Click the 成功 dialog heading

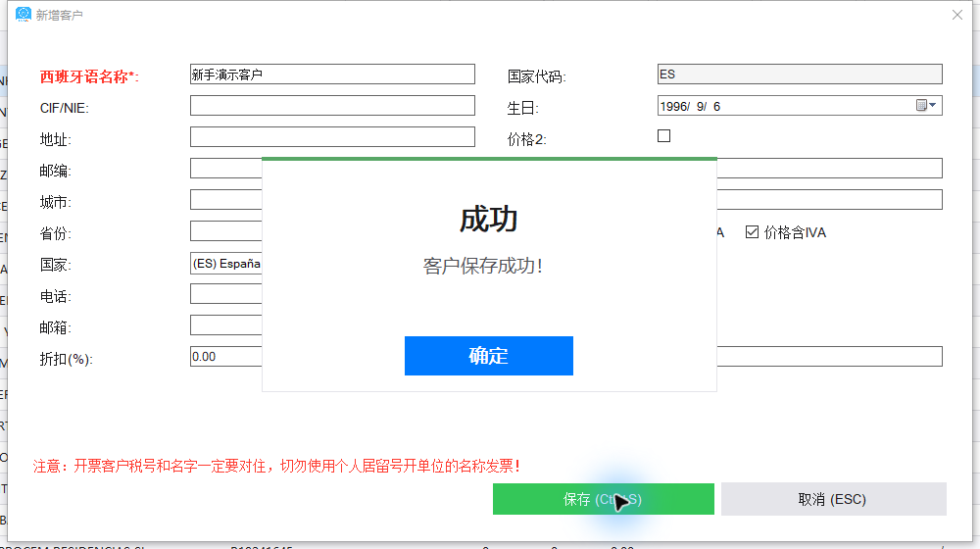pyautogui.click(x=489, y=220)
